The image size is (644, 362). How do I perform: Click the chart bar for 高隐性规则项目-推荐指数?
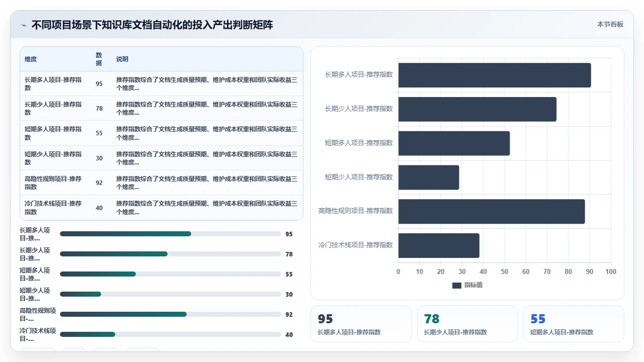492,211
